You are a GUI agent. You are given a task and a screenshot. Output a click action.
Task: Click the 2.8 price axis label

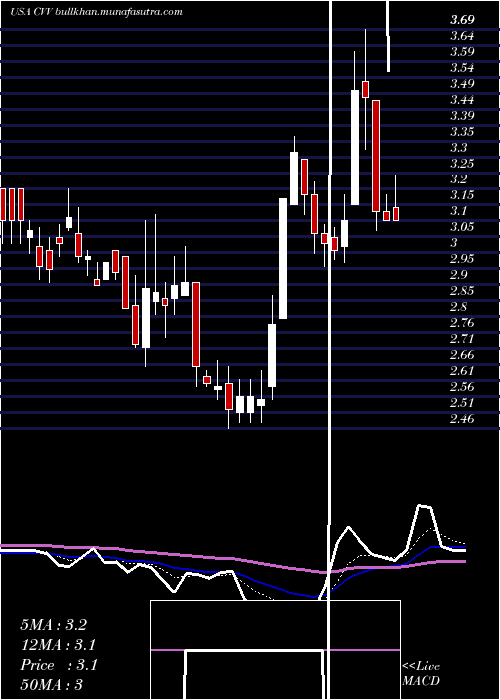(x=459, y=307)
